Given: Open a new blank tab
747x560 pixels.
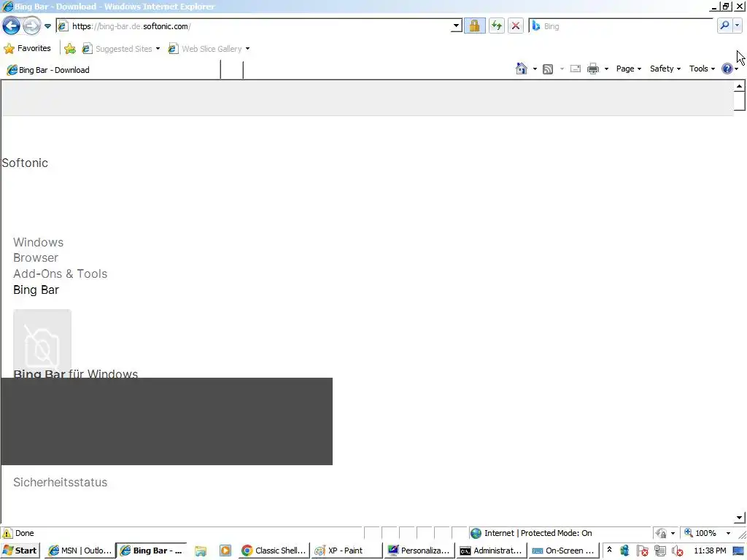Looking at the screenshot, I should tap(232, 70).
